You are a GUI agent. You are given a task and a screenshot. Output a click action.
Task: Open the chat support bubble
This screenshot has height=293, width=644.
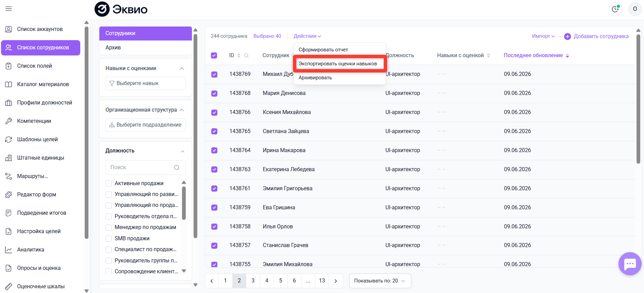pos(630,264)
